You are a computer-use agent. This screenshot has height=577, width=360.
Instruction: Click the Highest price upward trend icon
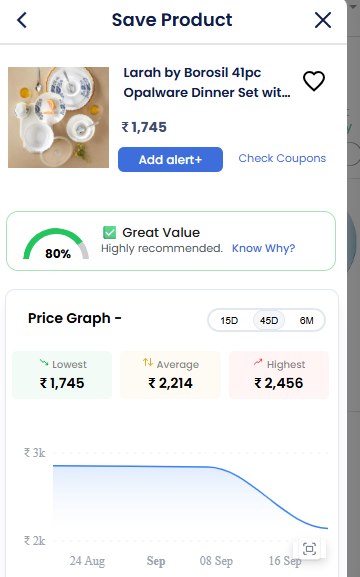[x=258, y=363]
